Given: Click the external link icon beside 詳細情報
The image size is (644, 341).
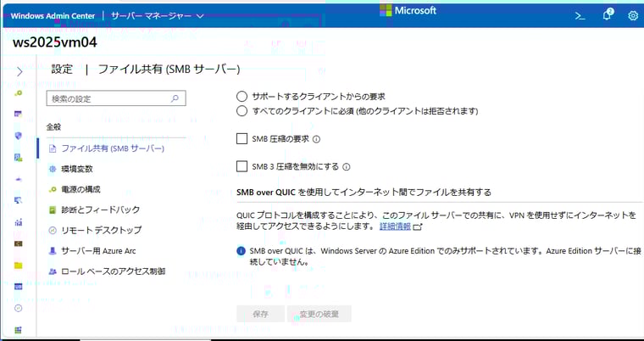Looking at the screenshot, I should pos(418,226).
